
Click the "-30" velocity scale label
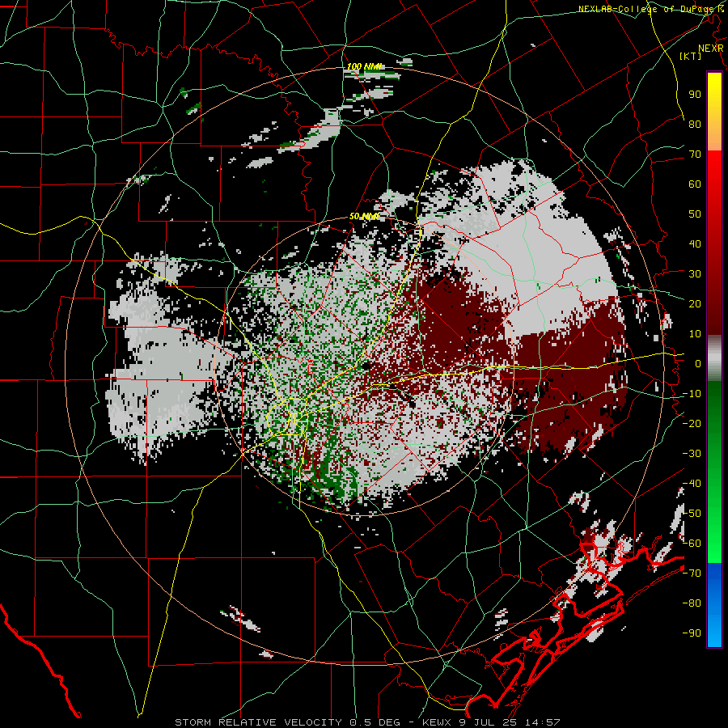pos(692,454)
